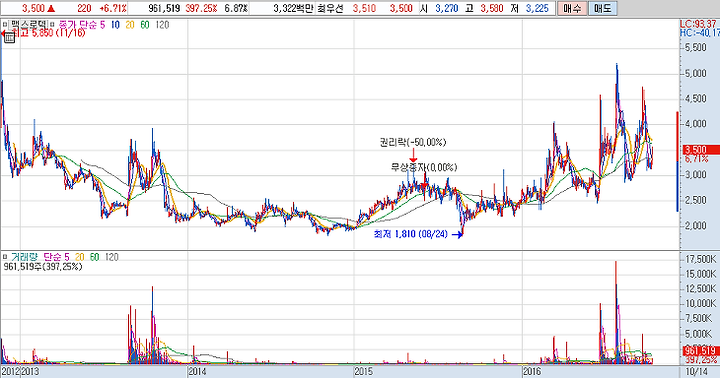Select green 60 in the volume legend

point(94,257)
